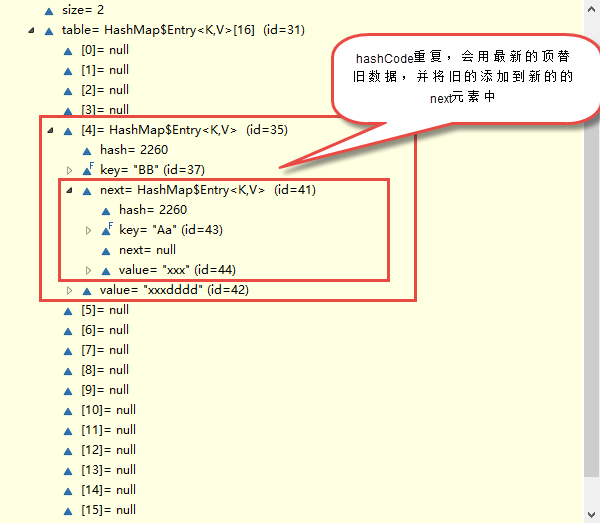Click the icon beside next= null
The image size is (600, 523).
pyautogui.click(x=106, y=251)
